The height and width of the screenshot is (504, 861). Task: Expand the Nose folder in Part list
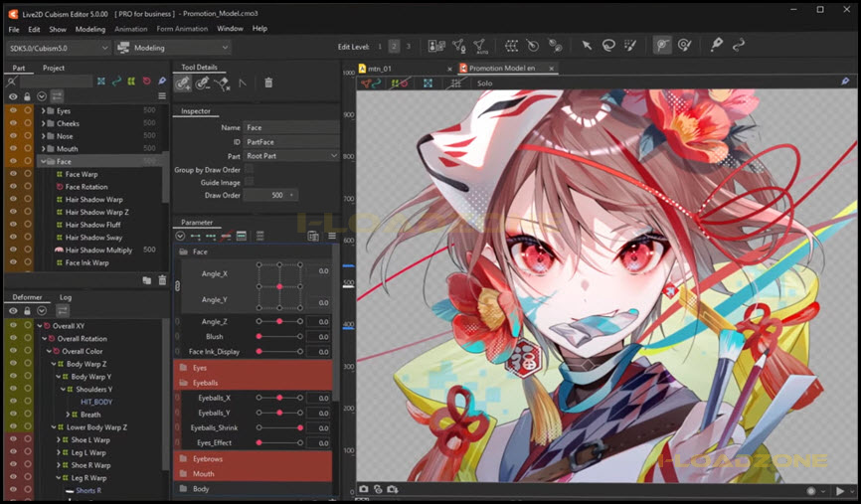pyautogui.click(x=44, y=135)
